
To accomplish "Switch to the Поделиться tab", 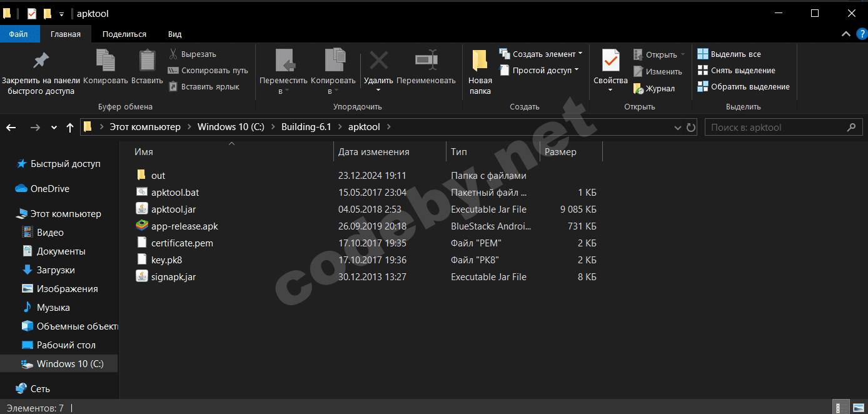I will tap(124, 34).
